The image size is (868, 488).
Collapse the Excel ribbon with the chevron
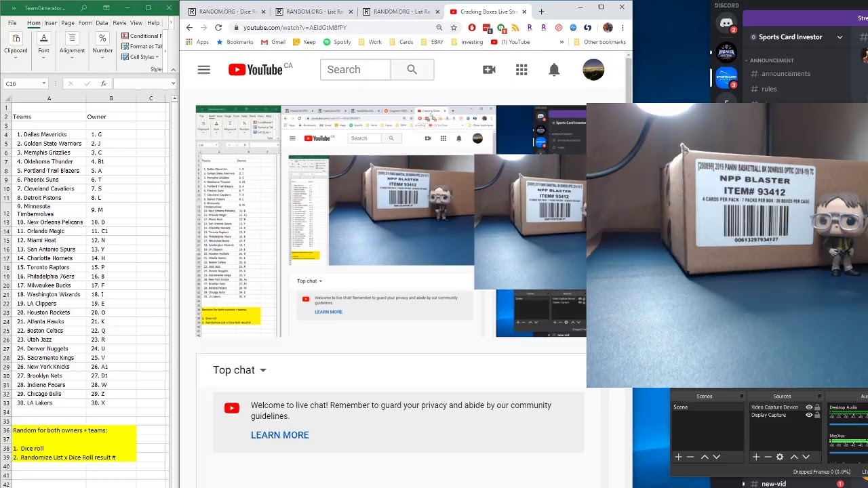coord(174,69)
